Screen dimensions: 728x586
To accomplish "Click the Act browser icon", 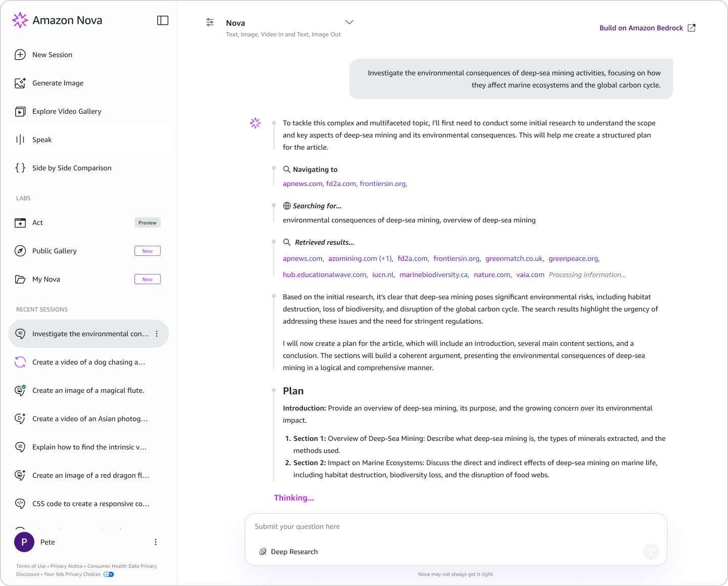I will [20, 222].
